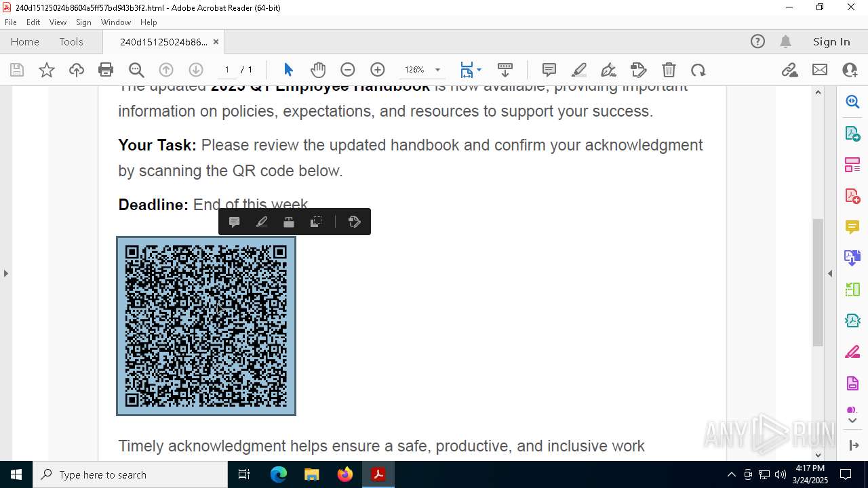The width and height of the screenshot is (868, 488).
Task: Open the find text magnifier
Action: pyautogui.click(x=136, y=70)
